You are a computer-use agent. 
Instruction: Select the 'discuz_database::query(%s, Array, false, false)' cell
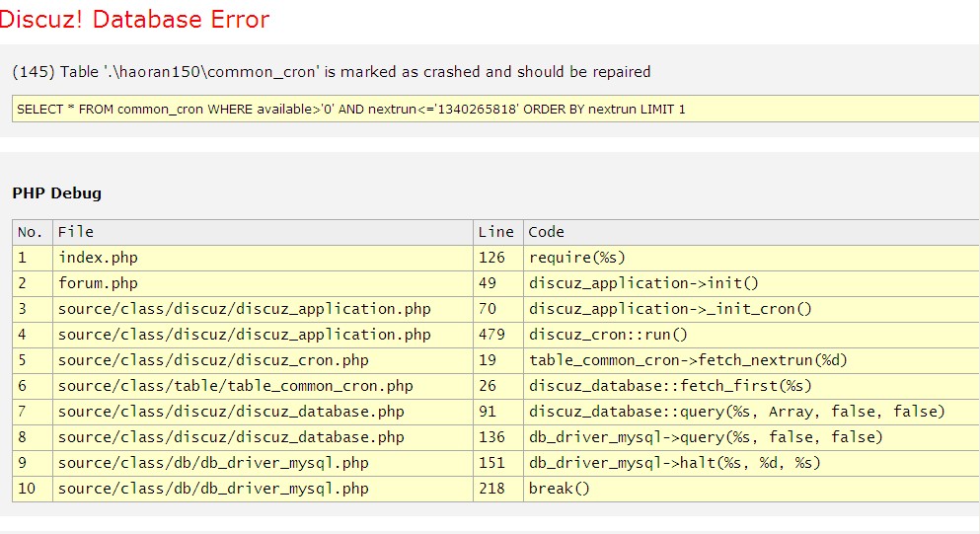(x=752, y=412)
